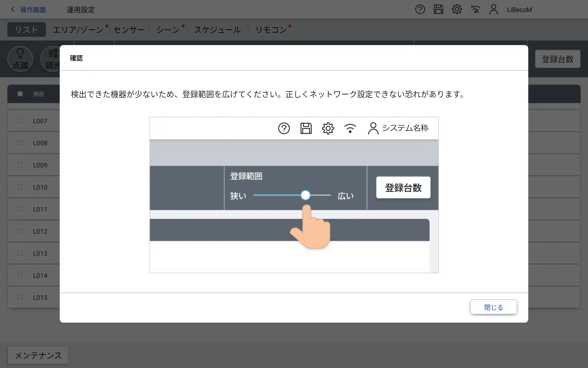
Task: Tick the L014 row checkbox
Action: (x=20, y=275)
